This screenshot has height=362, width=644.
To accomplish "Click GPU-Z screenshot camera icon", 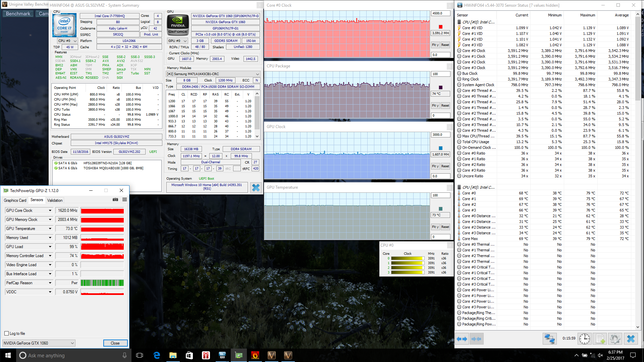I will [x=115, y=199].
